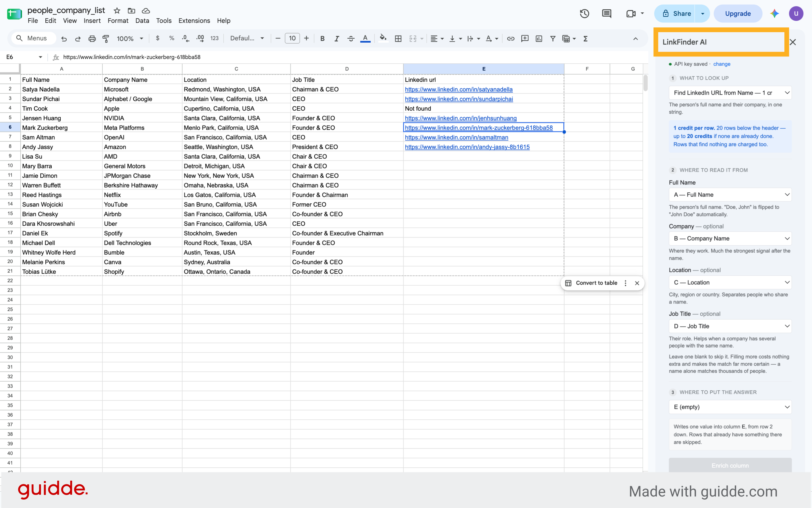
Task: Open the fill color picker
Action: point(383,38)
